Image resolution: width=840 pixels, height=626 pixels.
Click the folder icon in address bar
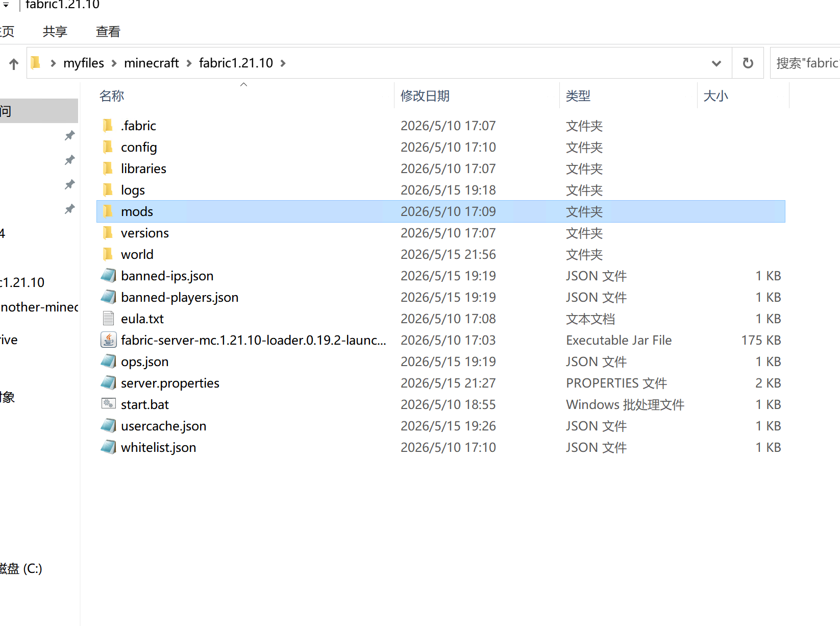36,63
